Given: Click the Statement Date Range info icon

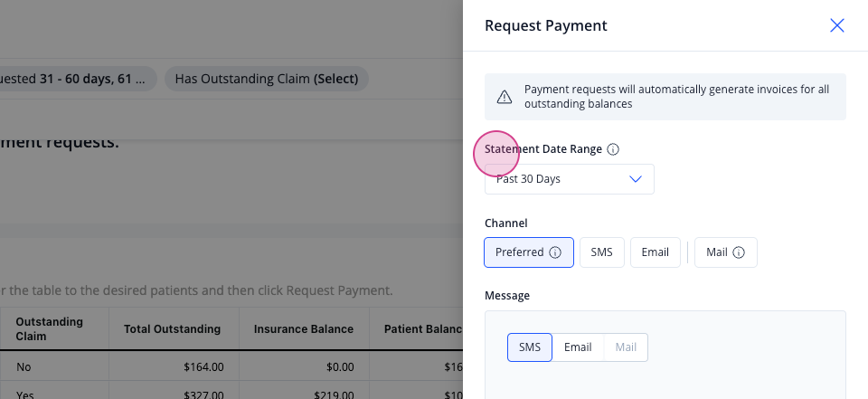Looking at the screenshot, I should [613, 149].
